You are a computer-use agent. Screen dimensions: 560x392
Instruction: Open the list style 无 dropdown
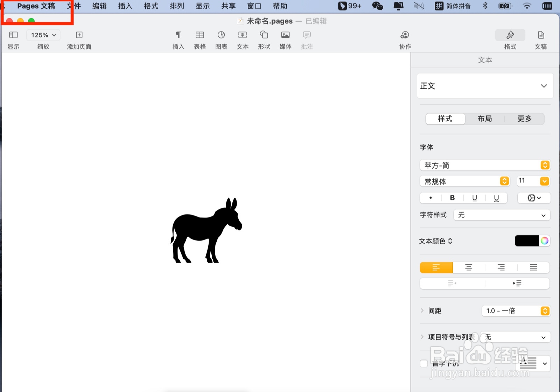(x=515, y=337)
